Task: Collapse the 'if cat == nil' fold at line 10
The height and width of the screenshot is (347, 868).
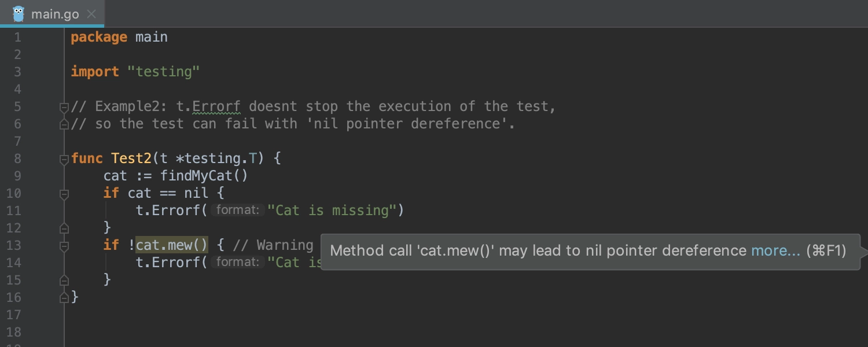Action: pyautogui.click(x=64, y=194)
